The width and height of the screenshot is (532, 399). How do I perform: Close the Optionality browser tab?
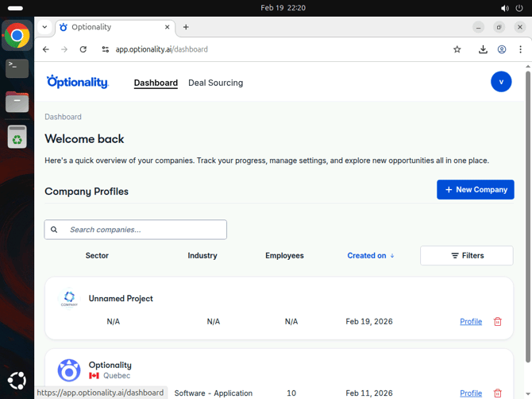point(167,27)
